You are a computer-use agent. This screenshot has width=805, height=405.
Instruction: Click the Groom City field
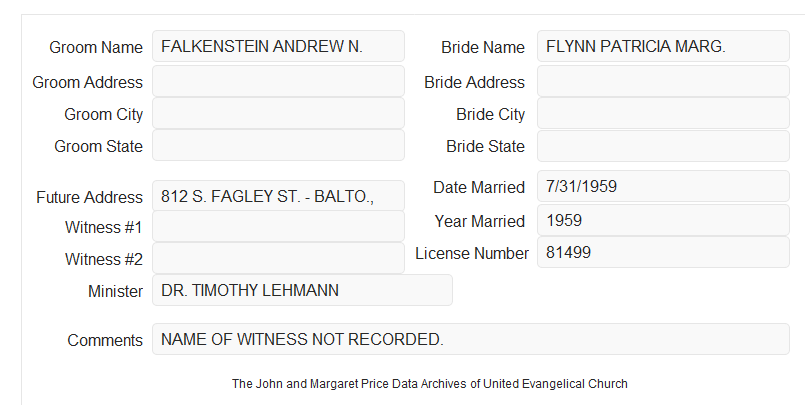point(278,113)
